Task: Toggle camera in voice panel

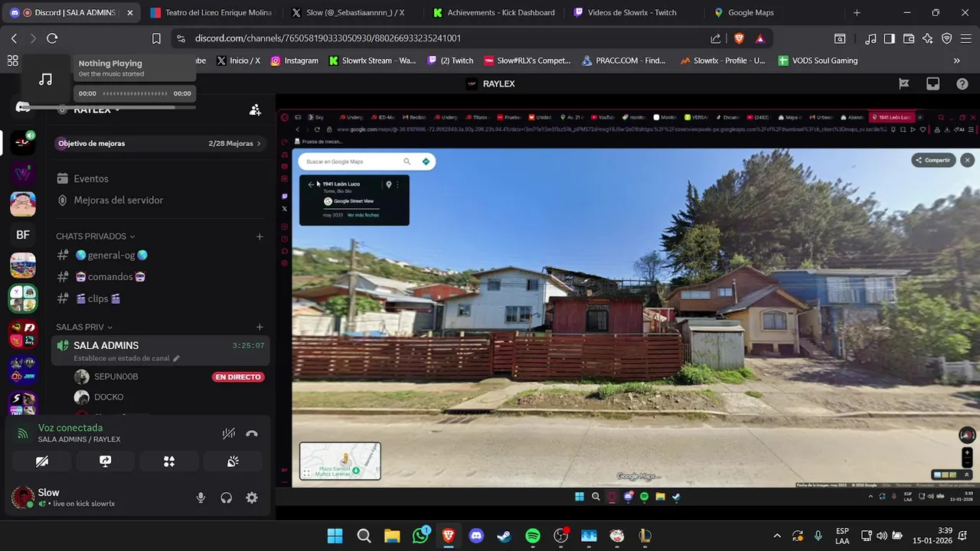Action: click(x=42, y=461)
